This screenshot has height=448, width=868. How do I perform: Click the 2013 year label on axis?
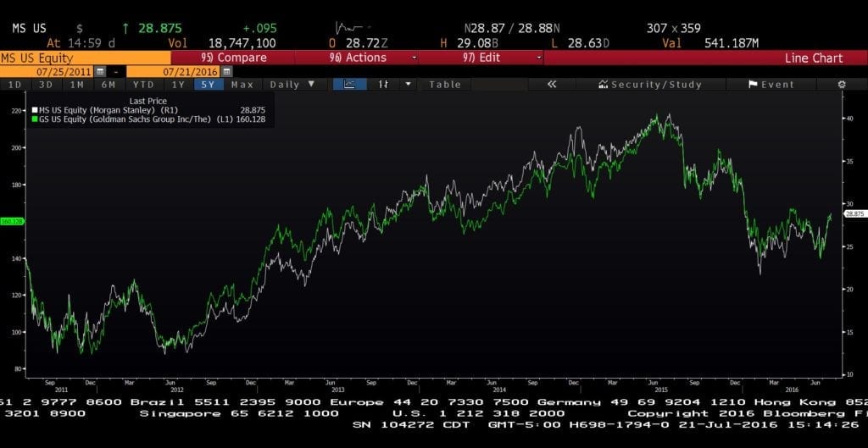[337, 390]
